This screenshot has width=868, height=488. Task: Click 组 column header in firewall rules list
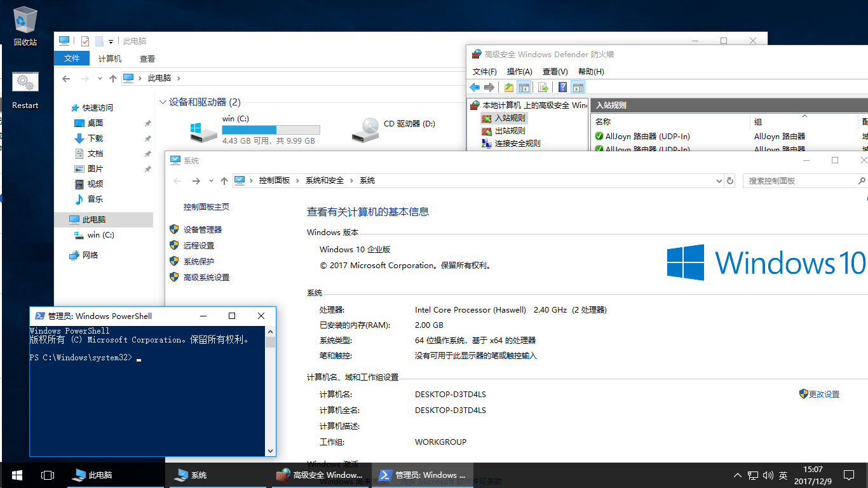pyautogui.click(x=804, y=121)
